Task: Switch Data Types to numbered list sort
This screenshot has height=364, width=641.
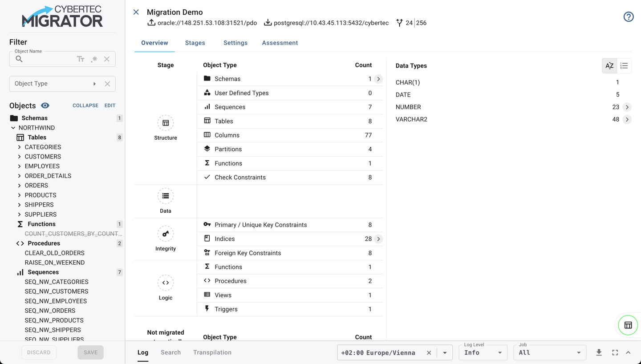Action: (624, 66)
